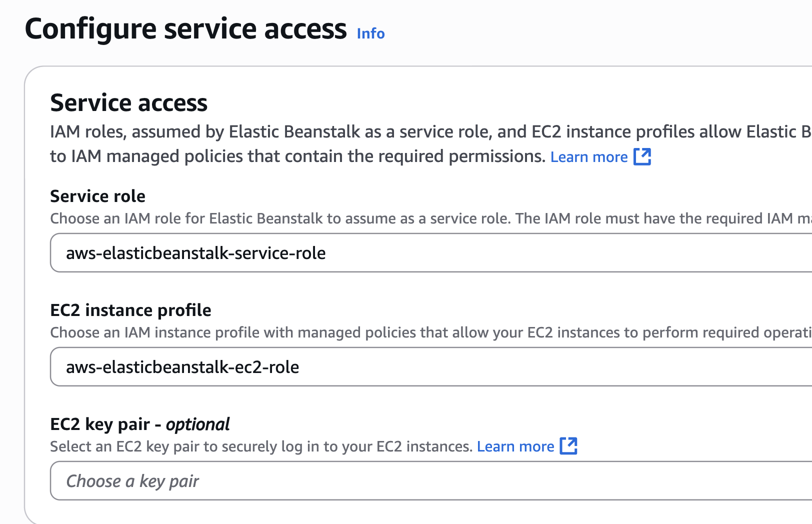Click Learn more about EC2 key pairs
812x524 pixels.
tap(515, 446)
